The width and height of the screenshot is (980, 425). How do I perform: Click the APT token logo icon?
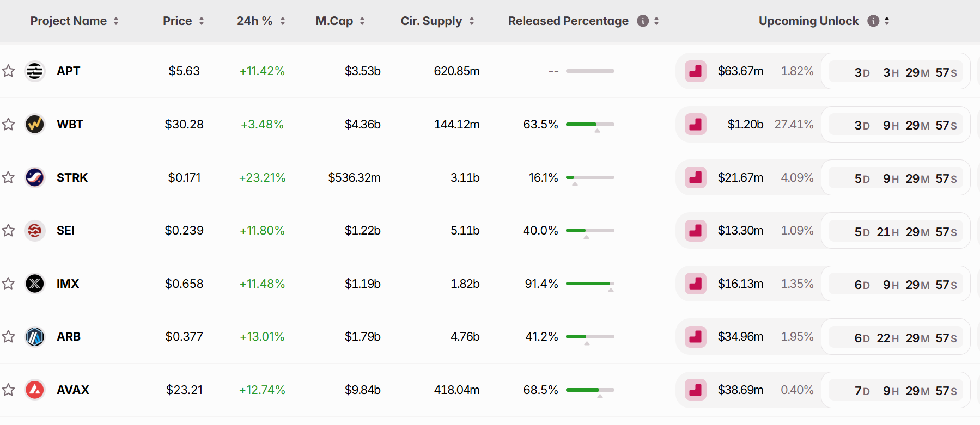coord(35,71)
